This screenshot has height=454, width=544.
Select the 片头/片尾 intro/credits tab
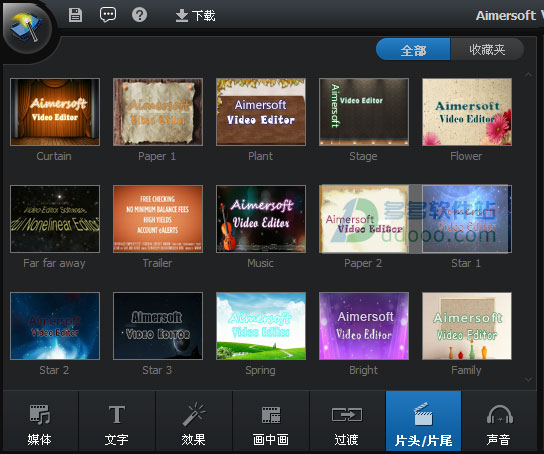tap(424, 422)
